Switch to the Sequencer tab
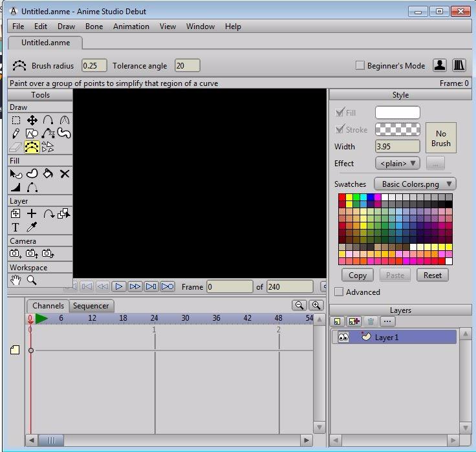Viewport: 476px width, 452px height. click(91, 306)
